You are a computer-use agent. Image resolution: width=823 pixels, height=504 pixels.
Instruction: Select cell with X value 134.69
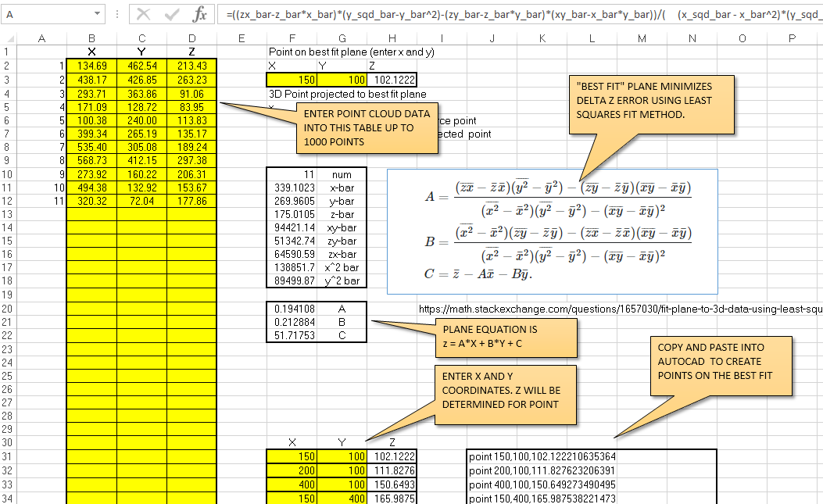point(92,66)
